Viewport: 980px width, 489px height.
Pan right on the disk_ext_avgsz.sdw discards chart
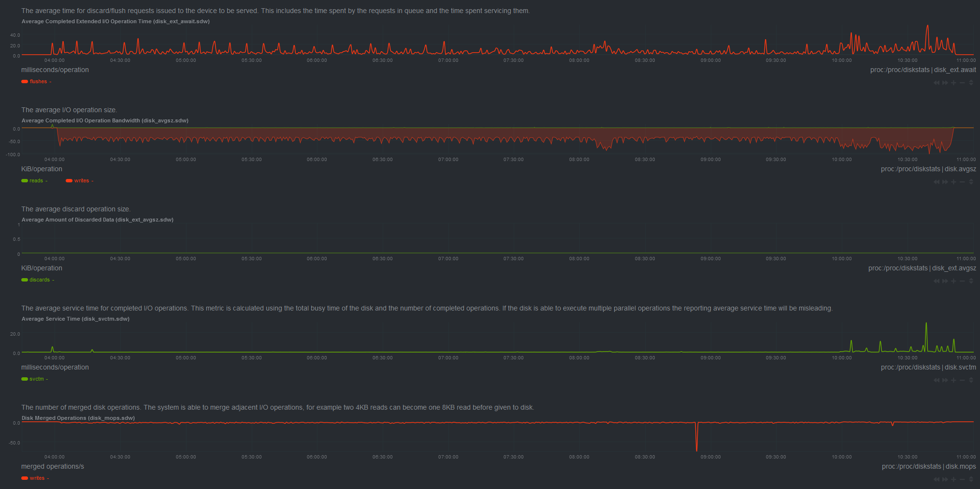pyautogui.click(x=945, y=281)
